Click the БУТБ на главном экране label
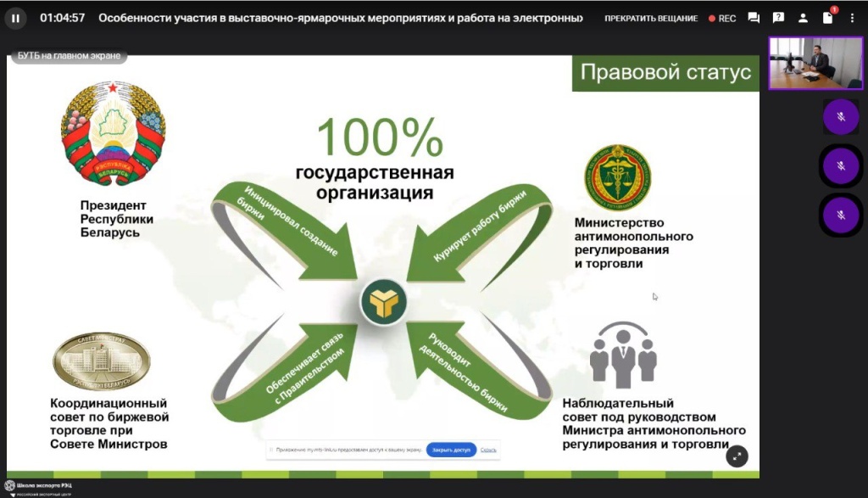Screen dimensions: 868x498 (x=69, y=56)
